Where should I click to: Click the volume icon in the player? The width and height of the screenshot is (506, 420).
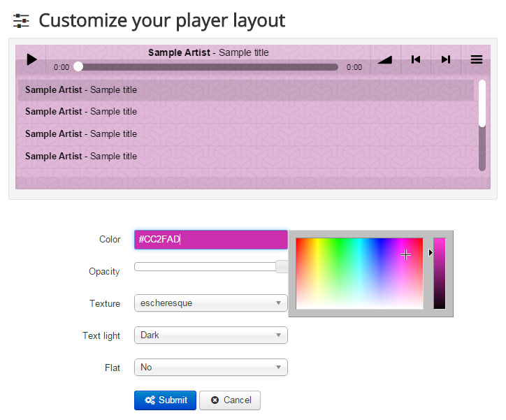tap(385, 60)
